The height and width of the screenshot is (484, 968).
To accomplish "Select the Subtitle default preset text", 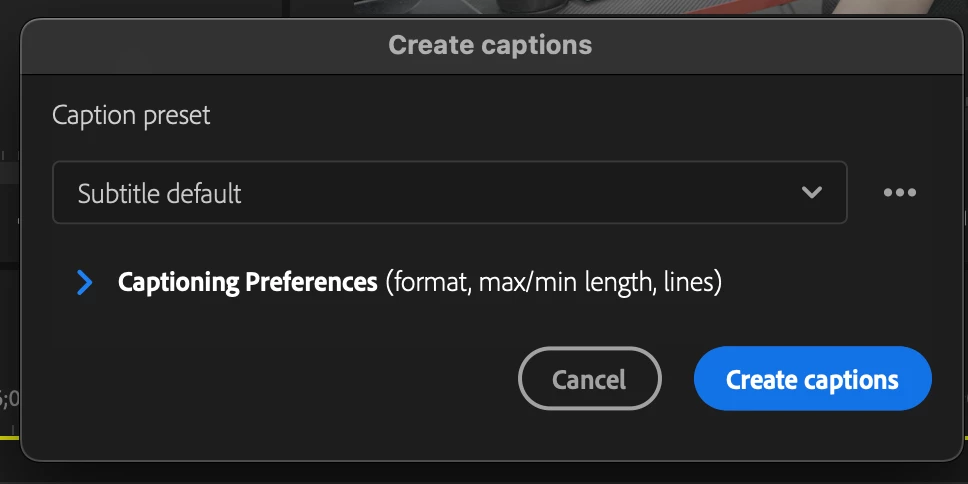I will click(160, 193).
